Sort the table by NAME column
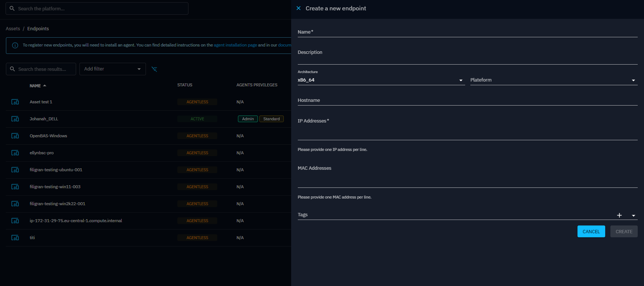Image resolution: width=644 pixels, height=286 pixels. (x=35, y=86)
